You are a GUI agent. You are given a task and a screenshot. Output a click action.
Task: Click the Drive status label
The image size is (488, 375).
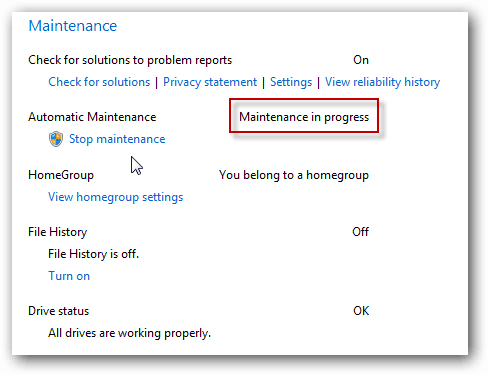(59, 311)
